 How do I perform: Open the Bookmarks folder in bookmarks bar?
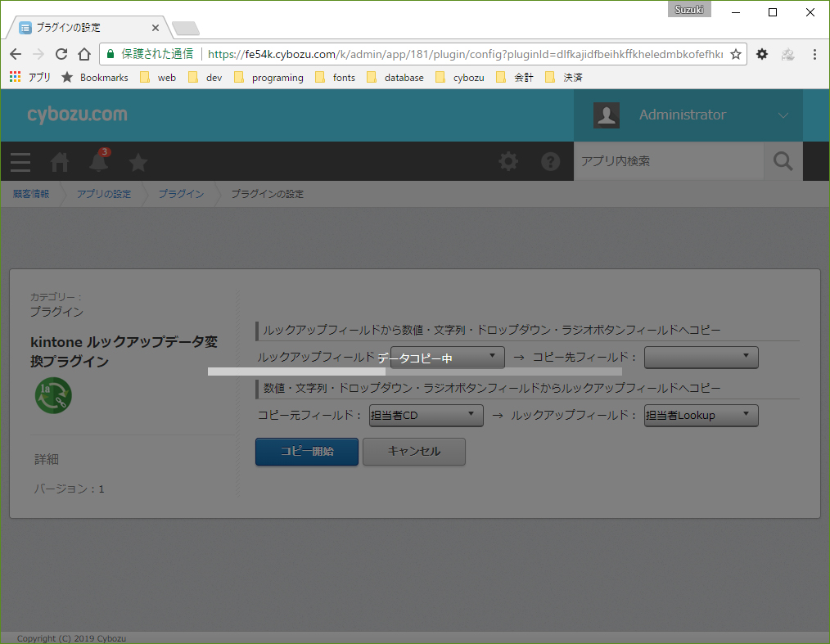95,77
